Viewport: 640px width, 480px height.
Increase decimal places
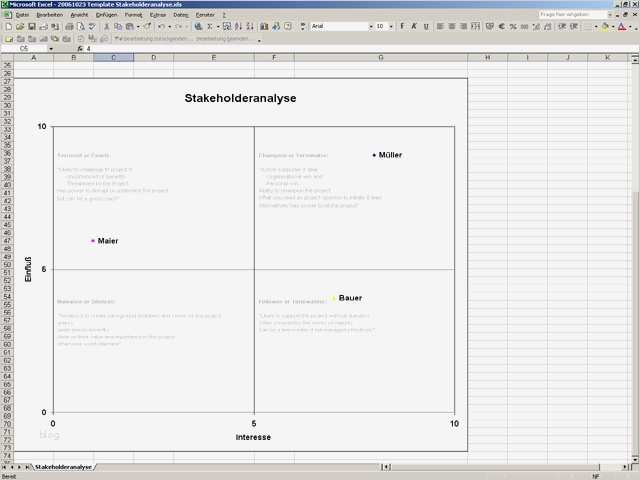point(536,27)
